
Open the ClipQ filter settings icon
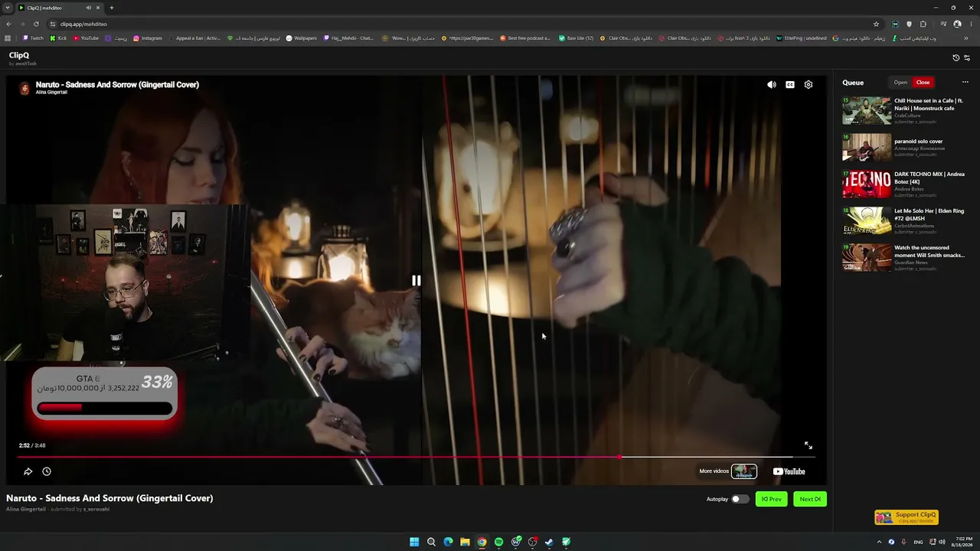coord(967,58)
